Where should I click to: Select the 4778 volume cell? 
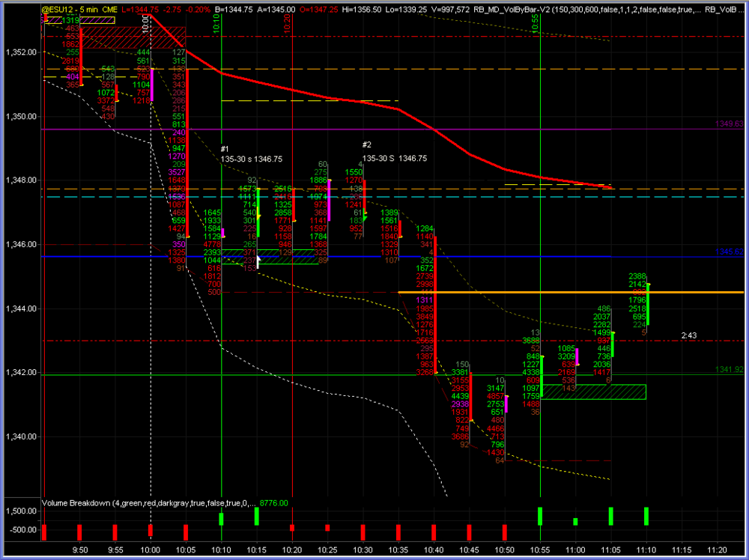point(212,244)
